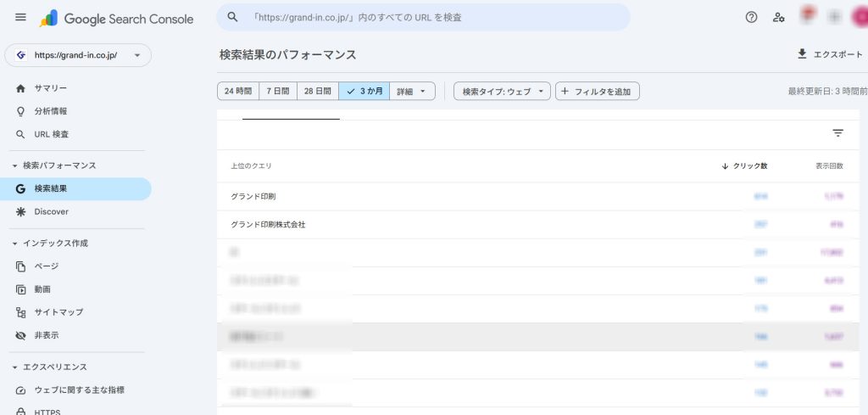Viewport: 868px width, 415px height.
Task: Select the 7 日間 date range
Action: pyautogui.click(x=278, y=91)
